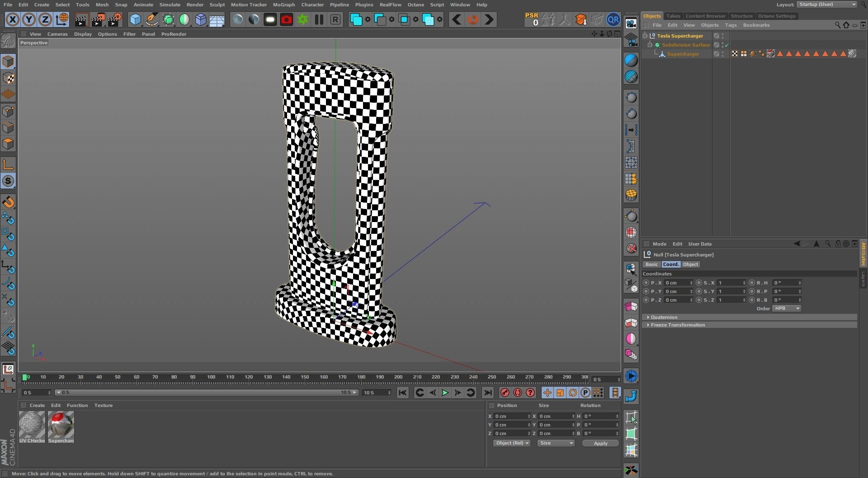The height and width of the screenshot is (478, 868).
Task: Activate the Texture mode icon in left toolbar
Action: 8,78
